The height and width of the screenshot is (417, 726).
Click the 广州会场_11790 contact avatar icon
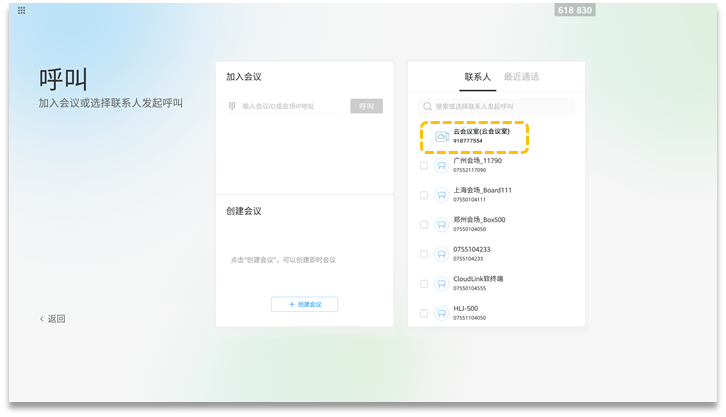coord(441,165)
